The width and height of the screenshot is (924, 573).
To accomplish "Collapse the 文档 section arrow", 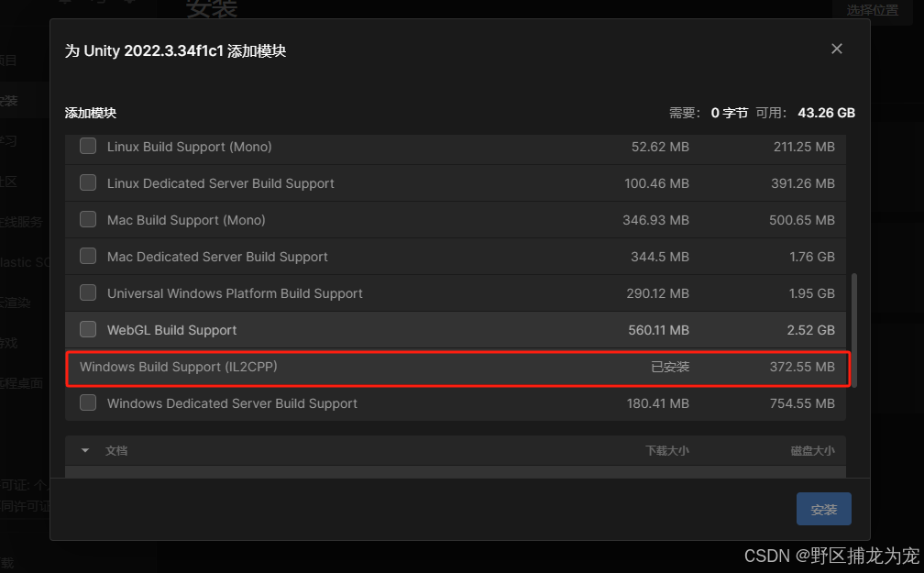I will tap(85, 450).
